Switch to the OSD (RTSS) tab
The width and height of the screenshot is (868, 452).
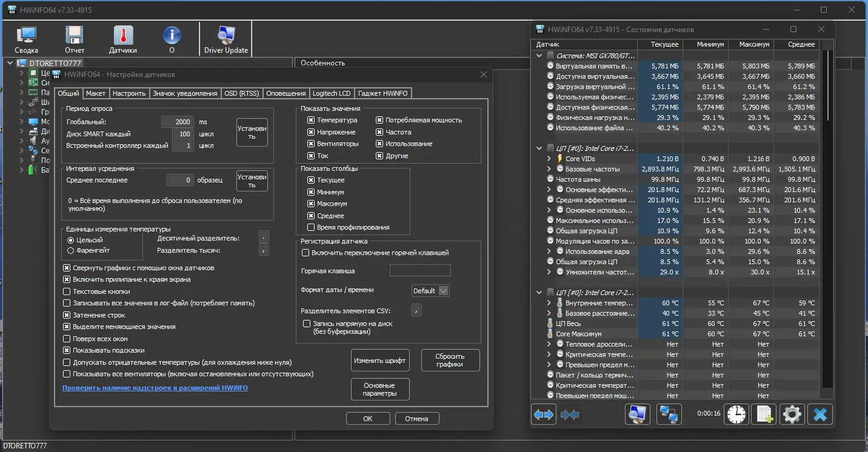(241, 93)
